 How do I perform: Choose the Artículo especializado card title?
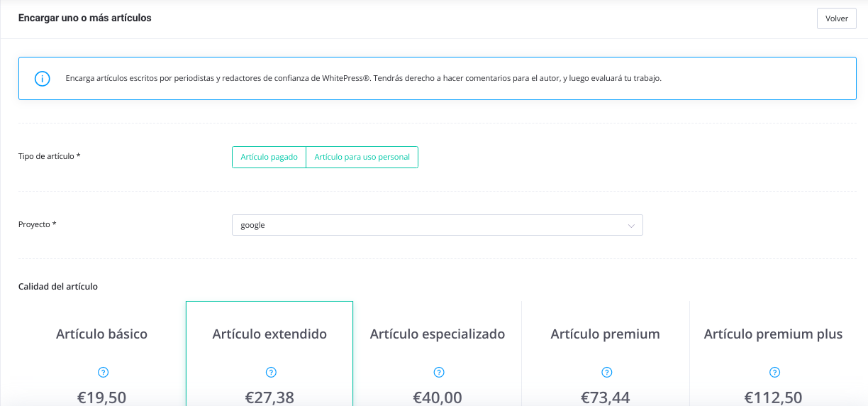coord(438,334)
